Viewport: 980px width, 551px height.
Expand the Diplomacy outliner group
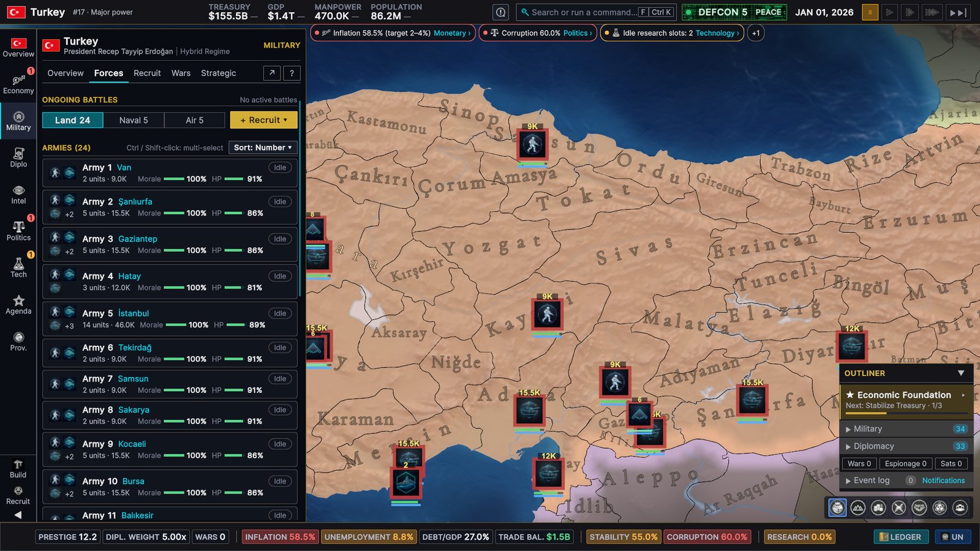click(x=906, y=446)
